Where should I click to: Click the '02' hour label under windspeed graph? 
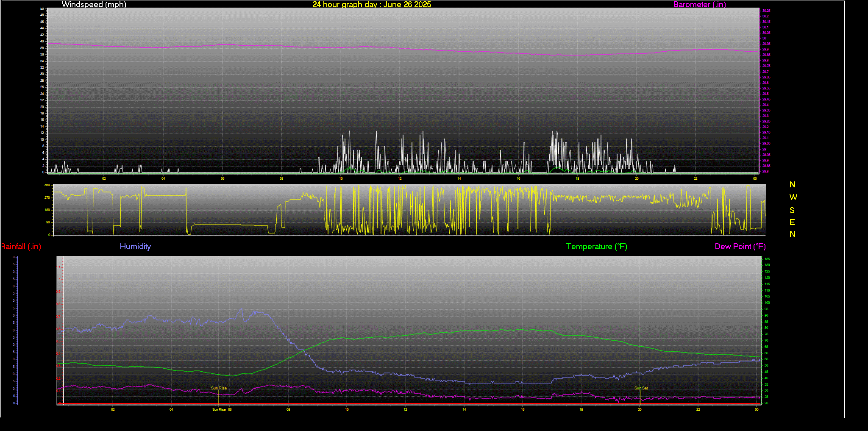pos(104,178)
